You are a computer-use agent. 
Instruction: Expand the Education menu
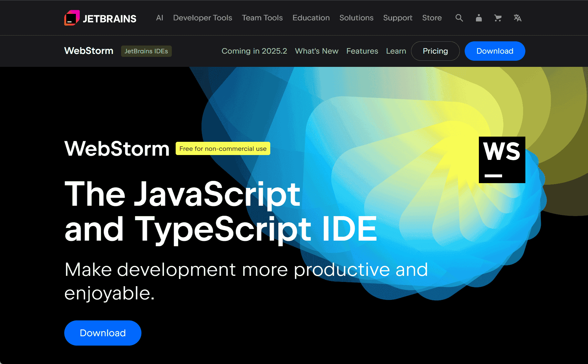click(311, 18)
